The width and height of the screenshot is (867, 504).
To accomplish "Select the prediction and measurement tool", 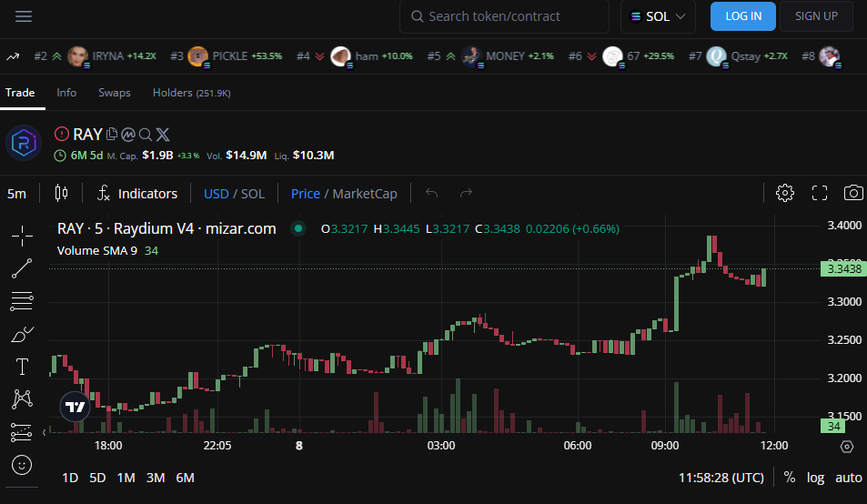I will [x=22, y=432].
